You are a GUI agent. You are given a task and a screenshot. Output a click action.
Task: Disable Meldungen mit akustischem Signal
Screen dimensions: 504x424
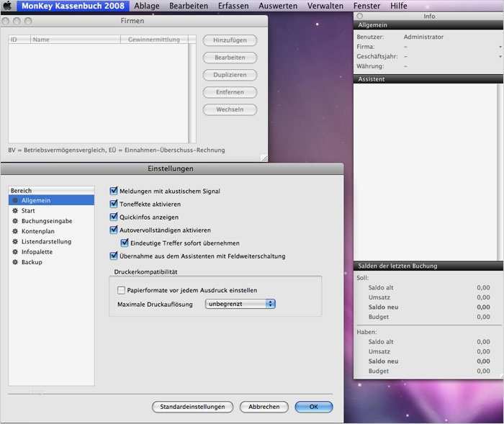(x=114, y=191)
